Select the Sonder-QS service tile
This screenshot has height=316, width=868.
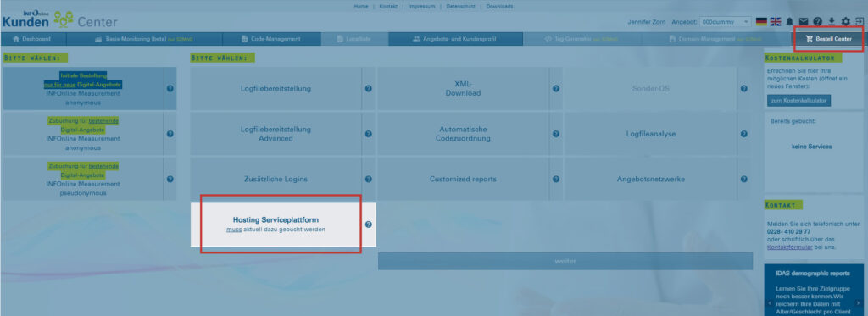click(651, 89)
